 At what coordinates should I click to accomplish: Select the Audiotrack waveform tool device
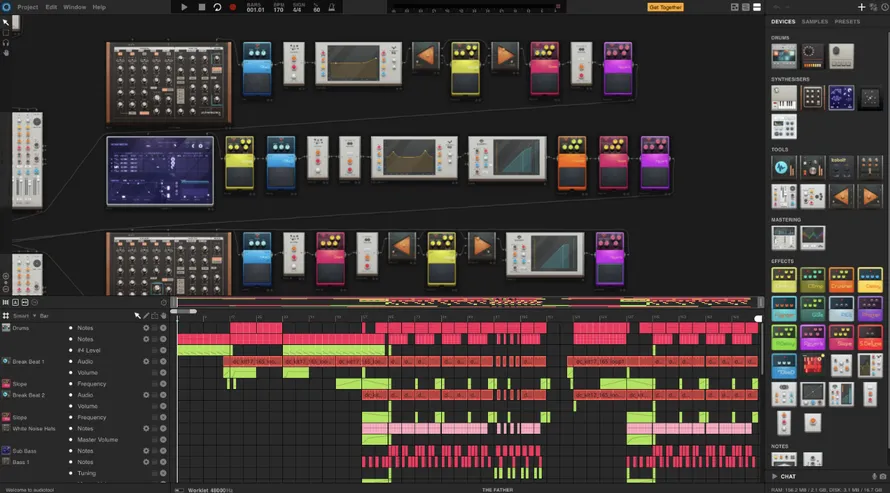tap(784, 168)
